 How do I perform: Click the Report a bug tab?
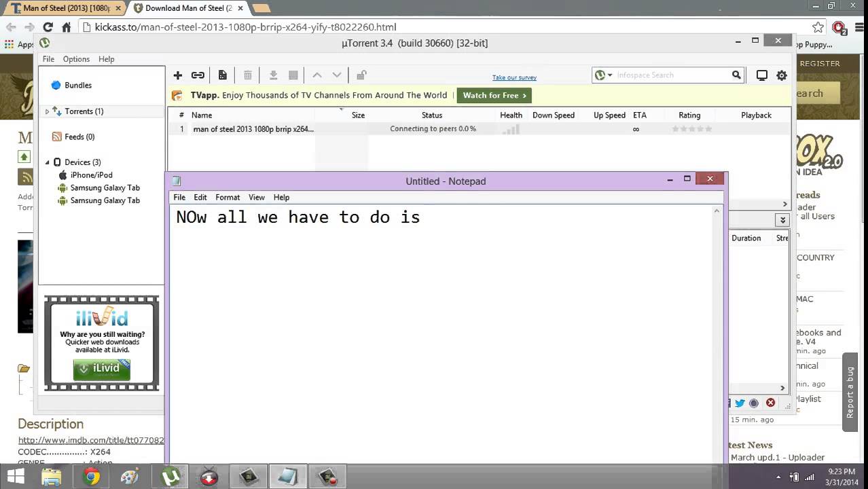coord(850,393)
